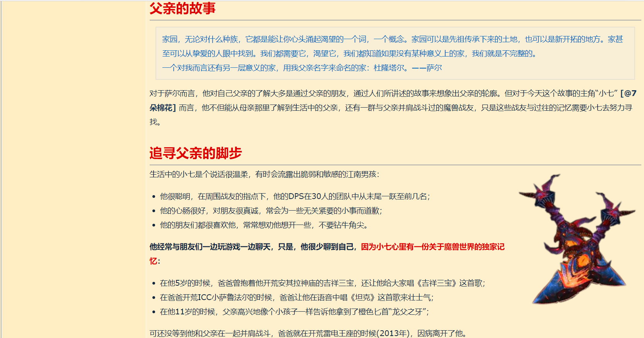
Task: Click the last paragraph starting 可还没等到他和父亲
Action: (309, 333)
